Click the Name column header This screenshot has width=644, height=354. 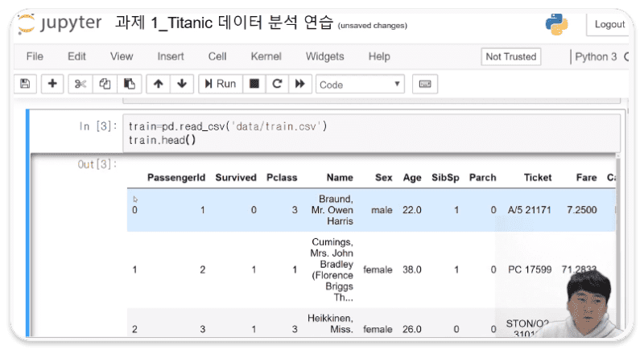340,178
